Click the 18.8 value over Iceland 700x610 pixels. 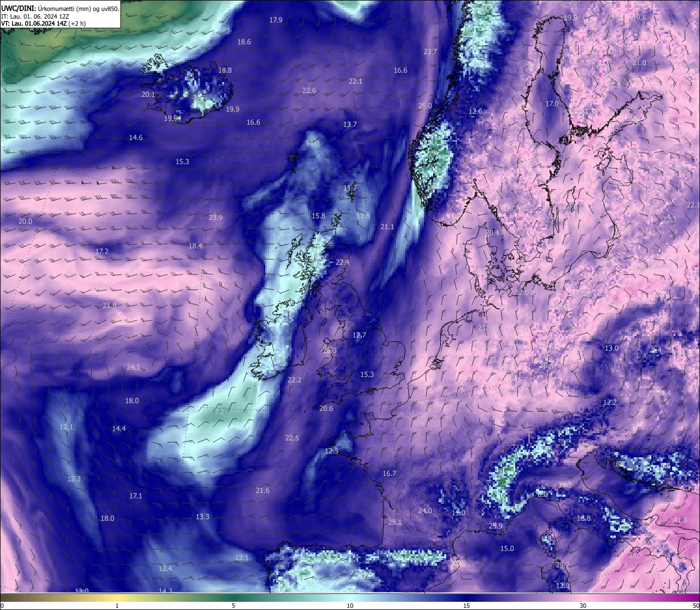[225, 71]
